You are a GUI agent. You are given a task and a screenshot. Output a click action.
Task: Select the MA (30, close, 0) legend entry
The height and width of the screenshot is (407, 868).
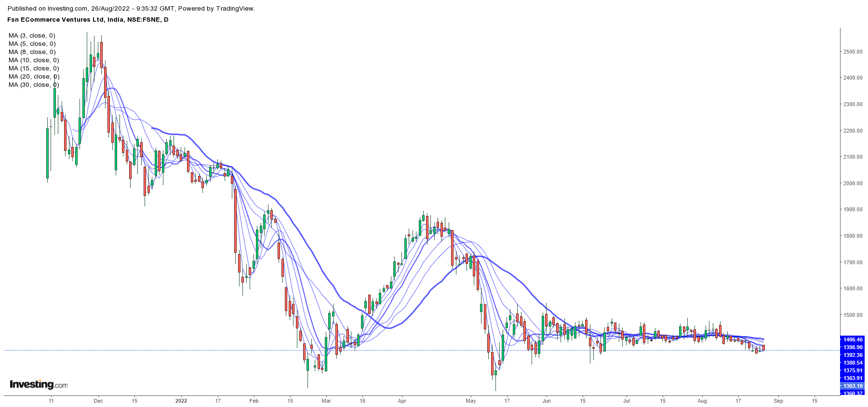point(34,85)
